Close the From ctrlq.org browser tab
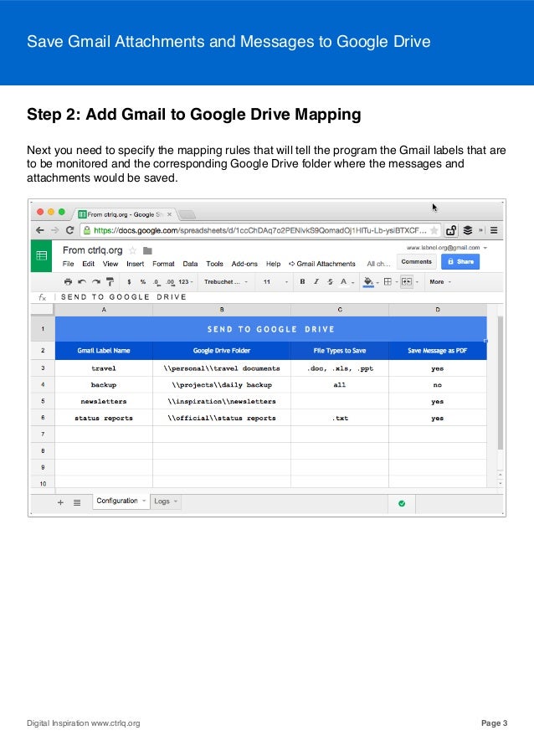This screenshot has height=756, width=534. 169,214
